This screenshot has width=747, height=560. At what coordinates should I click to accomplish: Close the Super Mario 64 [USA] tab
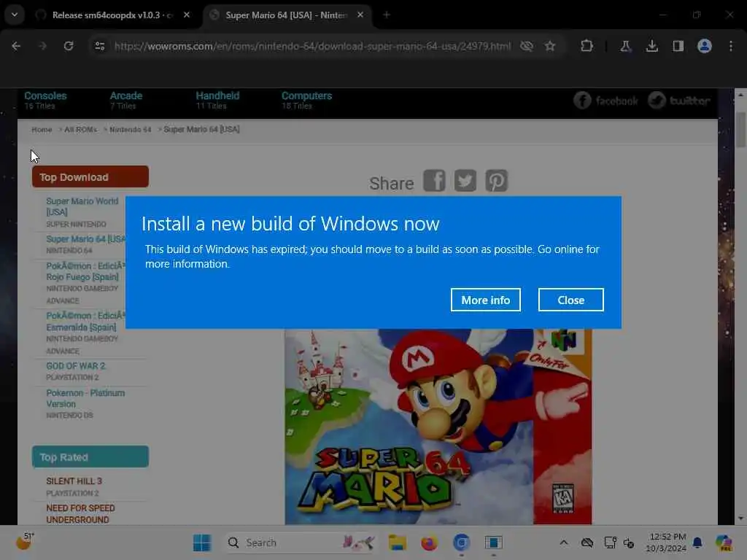[360, 15]
